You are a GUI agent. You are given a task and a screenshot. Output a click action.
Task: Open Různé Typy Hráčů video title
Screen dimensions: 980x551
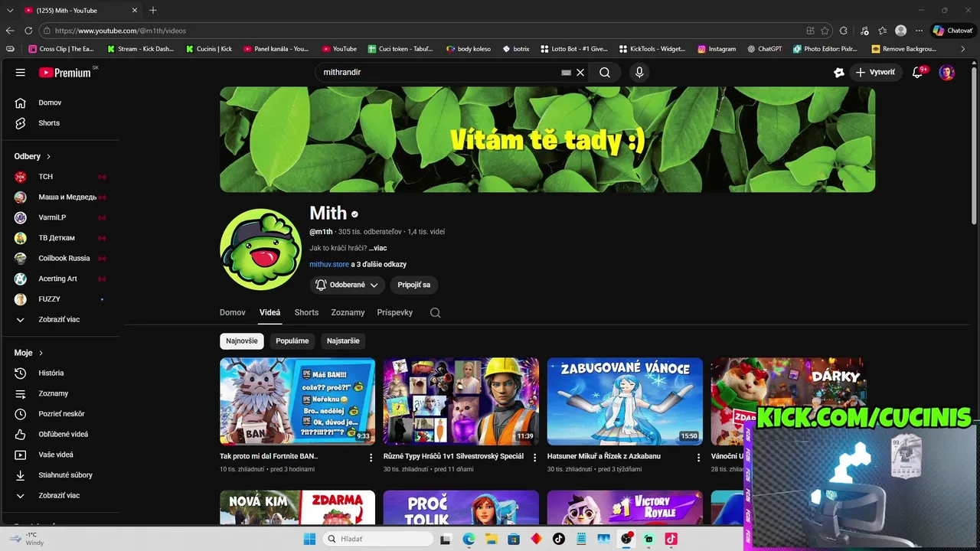pyautogui.click(x=453, y=456)
